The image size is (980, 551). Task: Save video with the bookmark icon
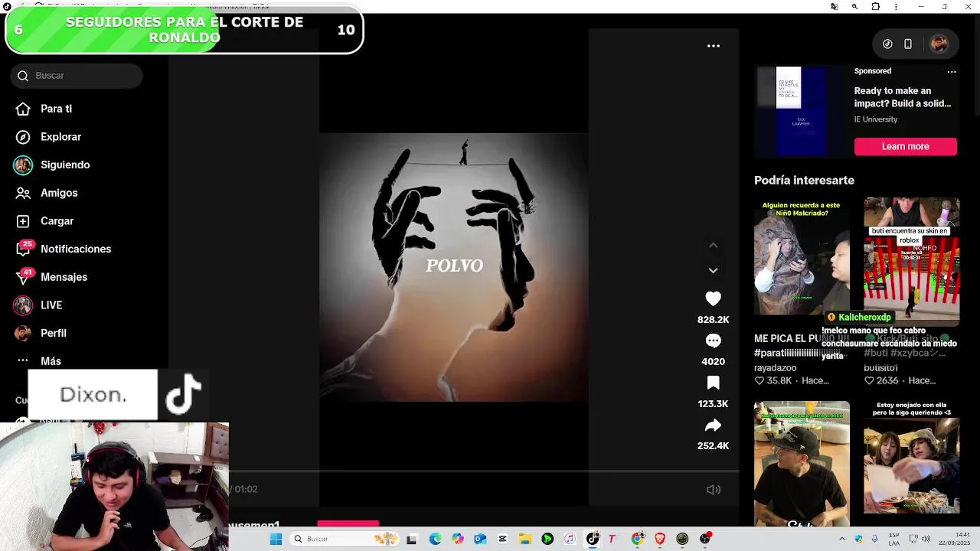[x=713, y=383]
